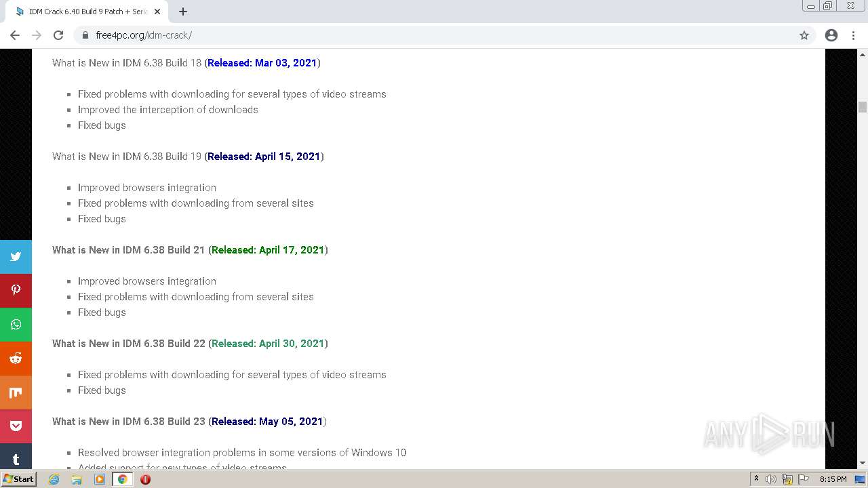Click 'Fixed bugs' under Build 22

coord(102,390)
